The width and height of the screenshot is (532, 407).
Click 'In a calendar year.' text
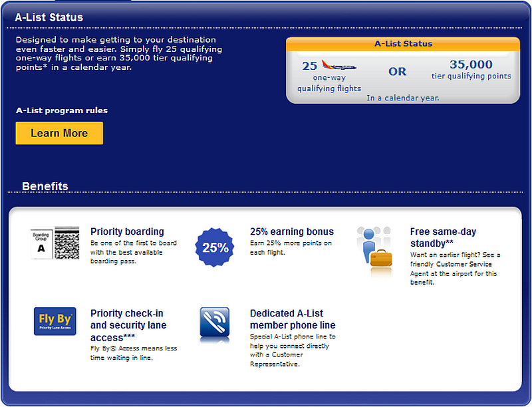point(403,98)
